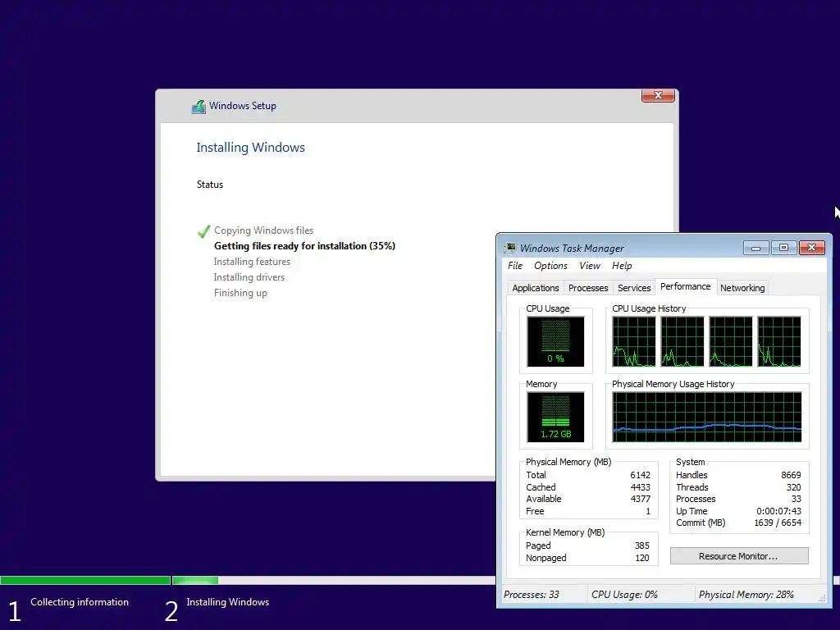Click the System Processes value 33
Screen dimensions: 840x630
pyautogui.click(x=796, y=499)
